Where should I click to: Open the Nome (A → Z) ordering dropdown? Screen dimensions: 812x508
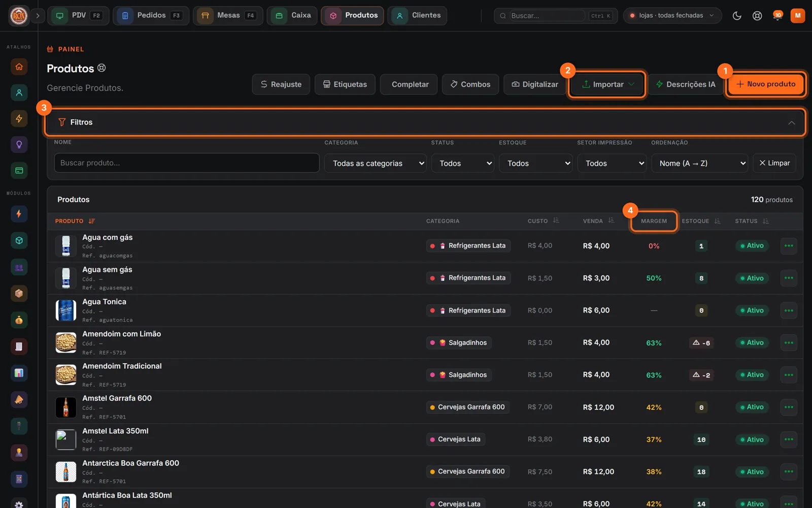699,163
